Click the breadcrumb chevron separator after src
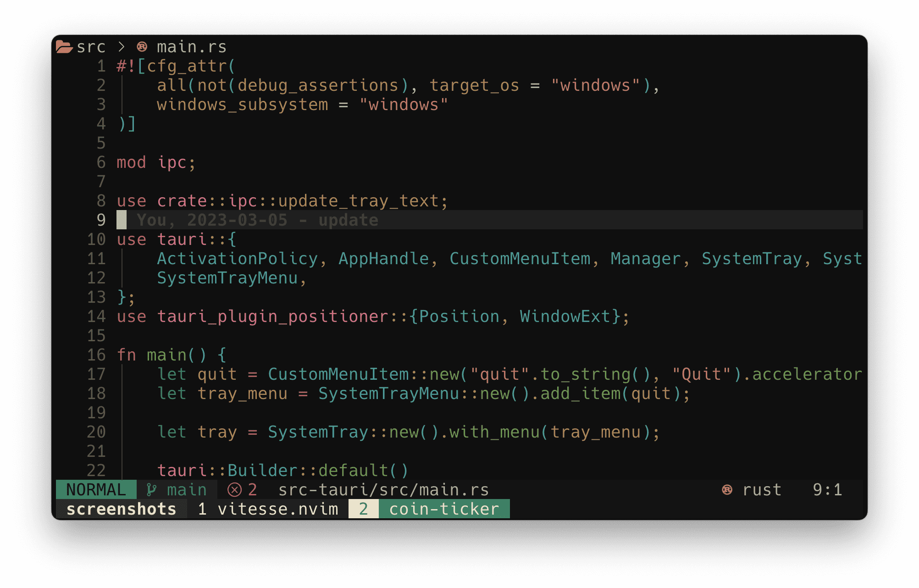 [x=122, y=47]
